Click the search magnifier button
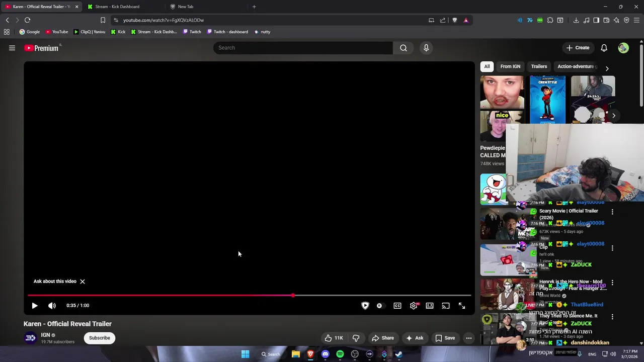644x362 pixels. click(x=404, y=48)
